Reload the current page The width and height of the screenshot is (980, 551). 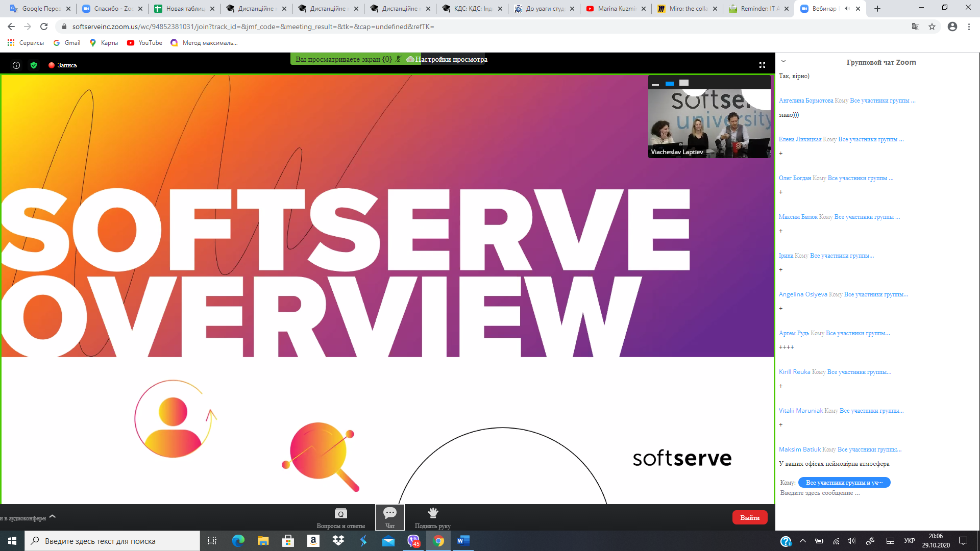44,27
